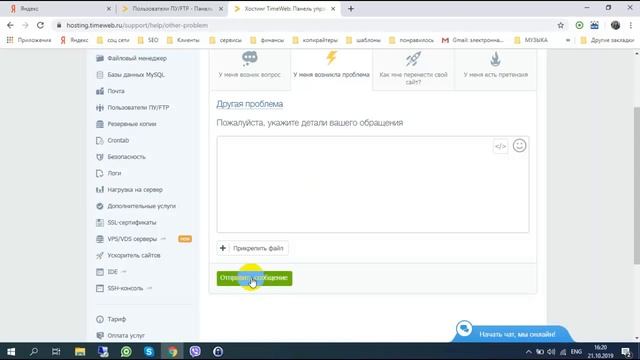
Task: Open the Crontab sidebar icon
Action: pyautogui.click(x=100, y=140)
